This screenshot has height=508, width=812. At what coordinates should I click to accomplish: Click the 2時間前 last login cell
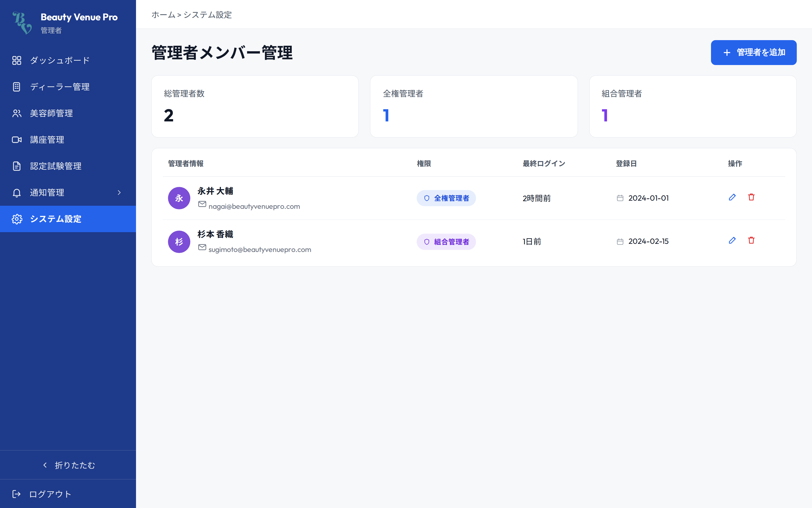point(536,198)
